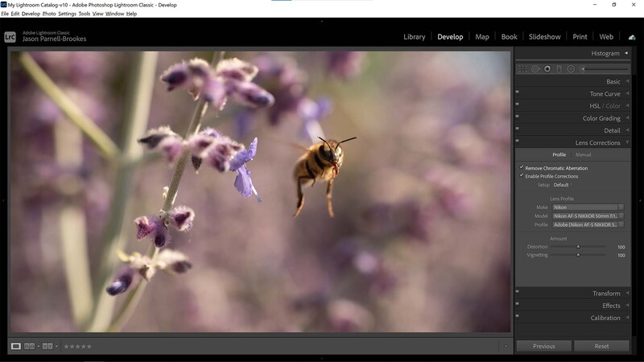
Task: Adjust the Distortion amount slider
Action: coord(578,247)
